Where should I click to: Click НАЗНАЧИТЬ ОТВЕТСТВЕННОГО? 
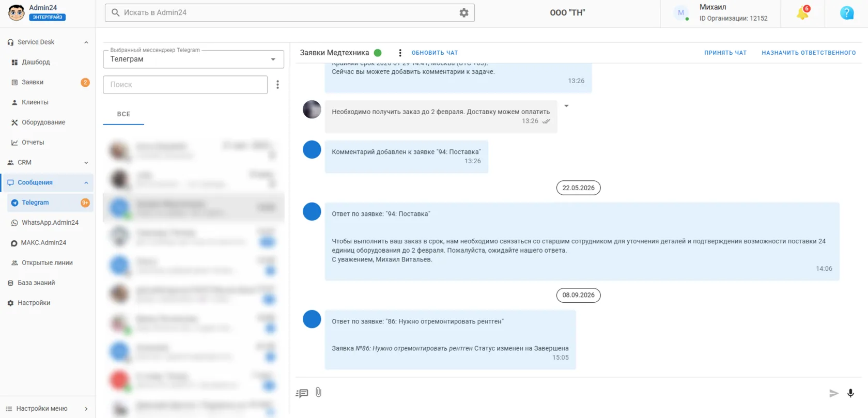[809, 53]
